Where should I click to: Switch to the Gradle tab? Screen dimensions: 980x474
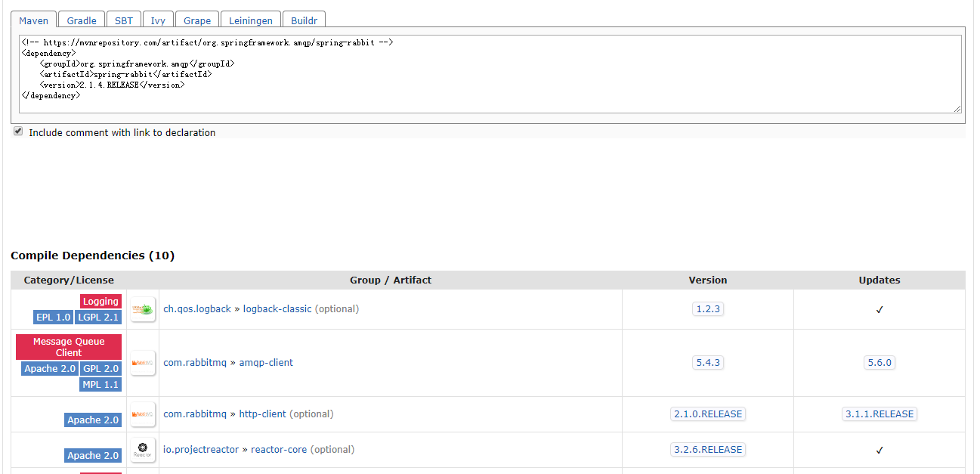(x=81, y=20)
